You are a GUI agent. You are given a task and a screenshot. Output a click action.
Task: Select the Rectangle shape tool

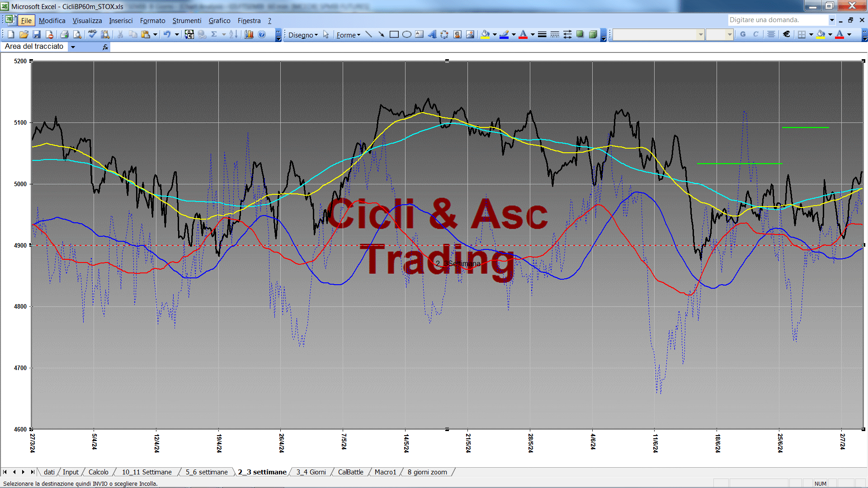coord(394,35)
